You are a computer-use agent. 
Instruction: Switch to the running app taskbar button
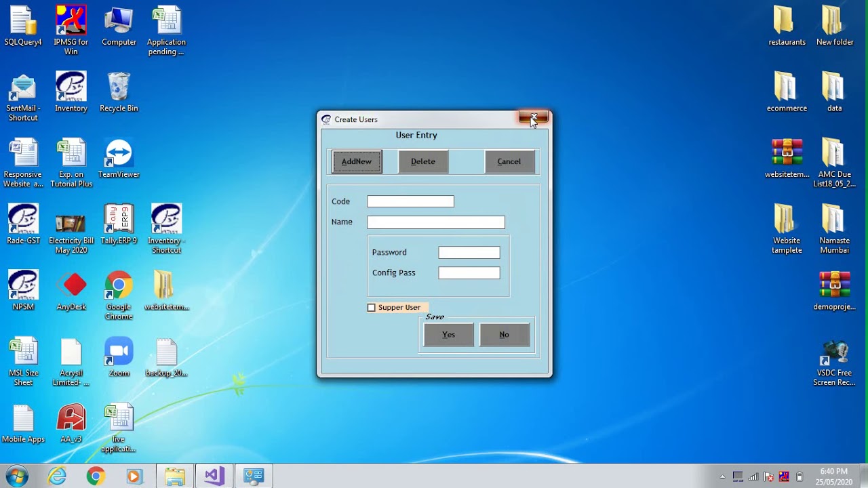click(x=254, y=476)
